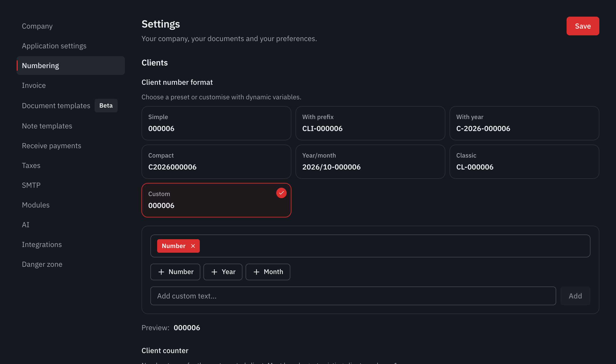
Task: Save the settings
Action: point(583,26)
